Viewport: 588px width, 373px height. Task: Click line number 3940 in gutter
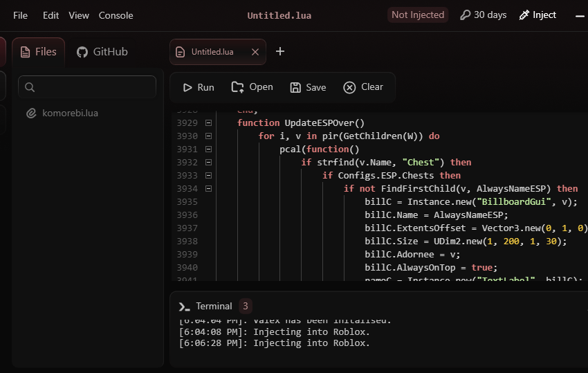pos(187,268)
